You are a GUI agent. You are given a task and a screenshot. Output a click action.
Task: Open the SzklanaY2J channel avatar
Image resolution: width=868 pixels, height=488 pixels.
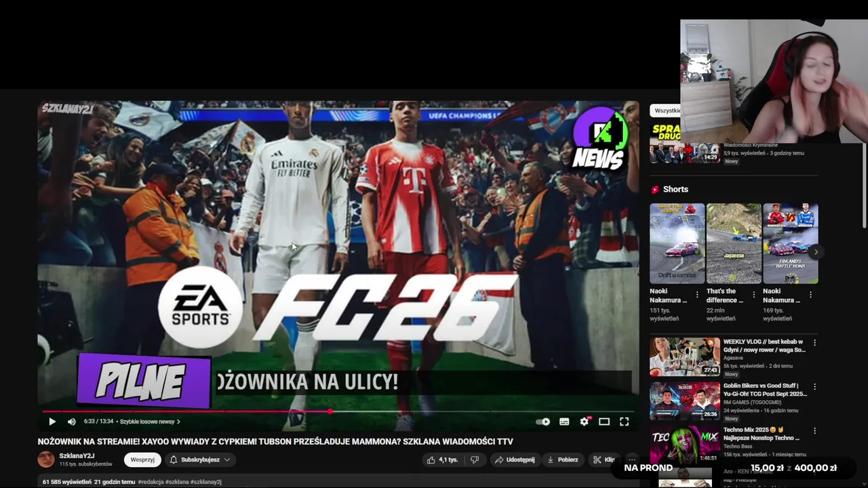(45, 460)
